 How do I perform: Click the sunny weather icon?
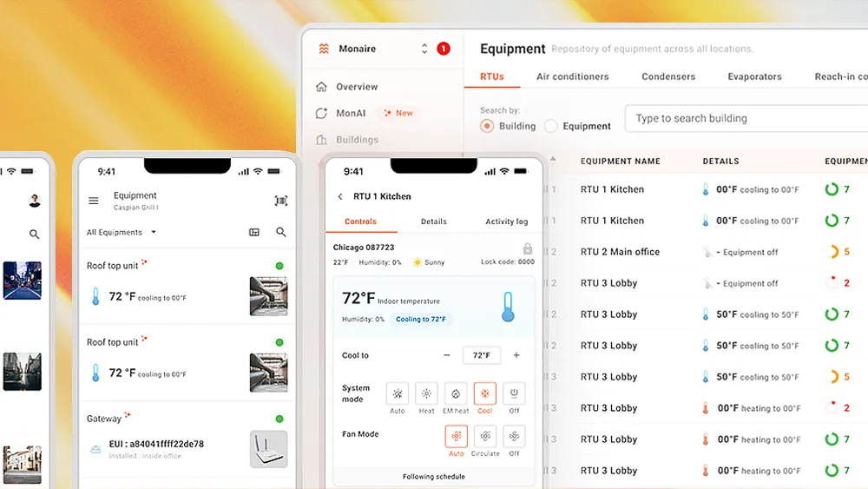coord(418,262)
